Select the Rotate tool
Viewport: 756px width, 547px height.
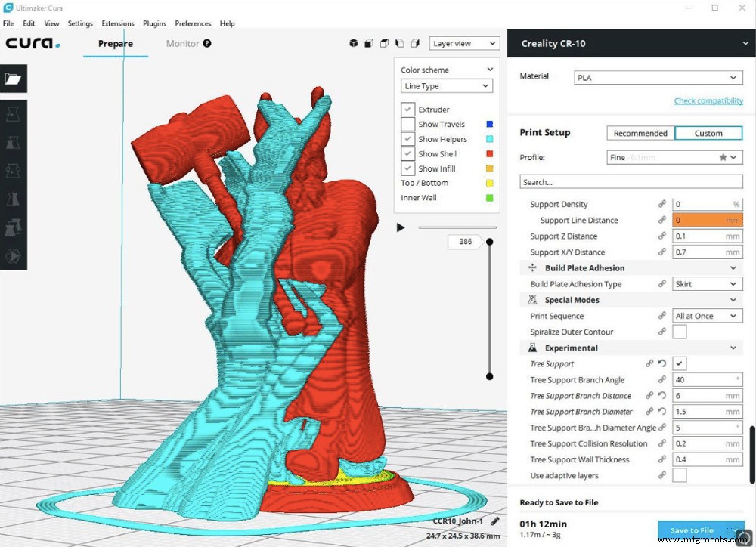click(x=14, y=170)
